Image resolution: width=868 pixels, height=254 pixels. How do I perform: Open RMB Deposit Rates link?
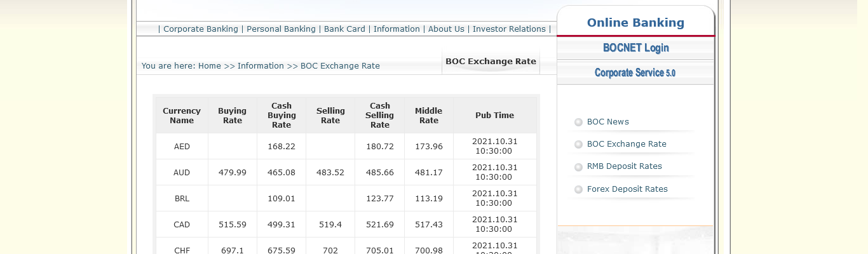coord(625,166)
